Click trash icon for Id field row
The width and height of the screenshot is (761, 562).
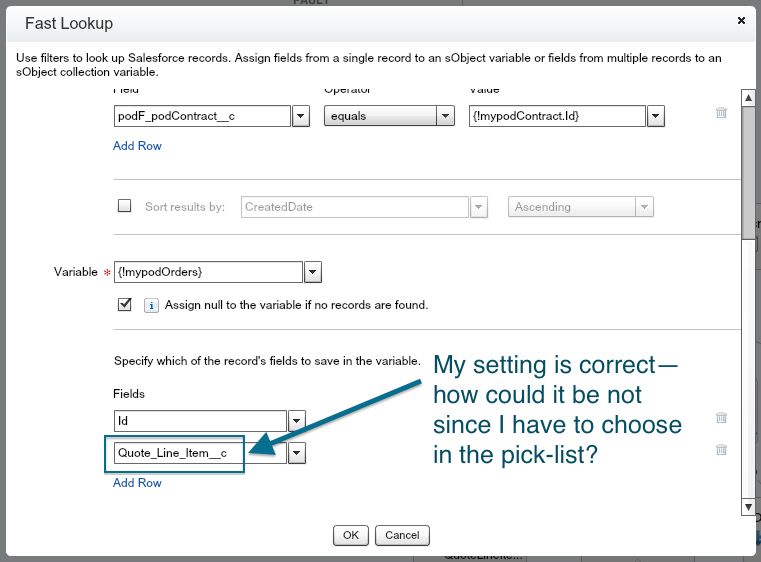pyautogui.click(x=721, y=418)
